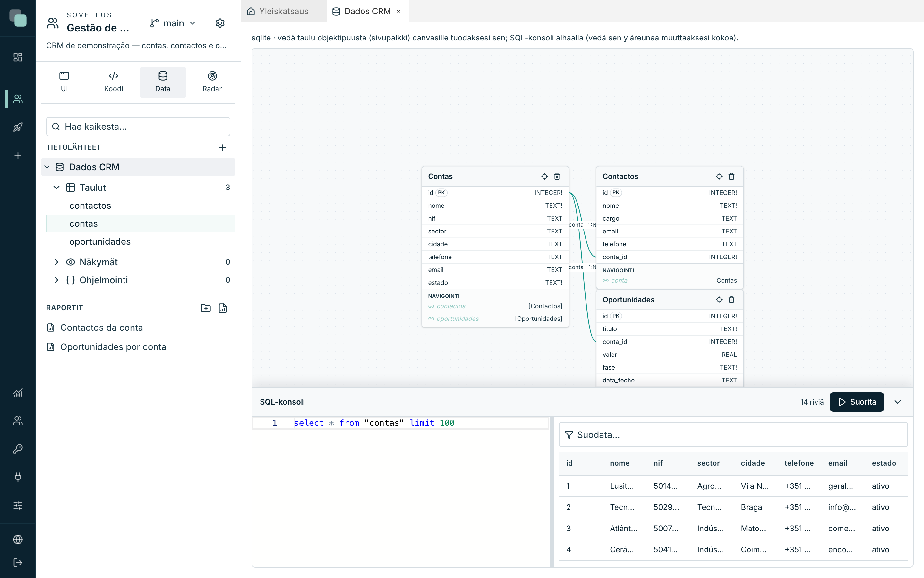This screenshot has width=924, height=578.
Task: Focus the Oportunidades table card target icon
Action: [x=719, y=300]
